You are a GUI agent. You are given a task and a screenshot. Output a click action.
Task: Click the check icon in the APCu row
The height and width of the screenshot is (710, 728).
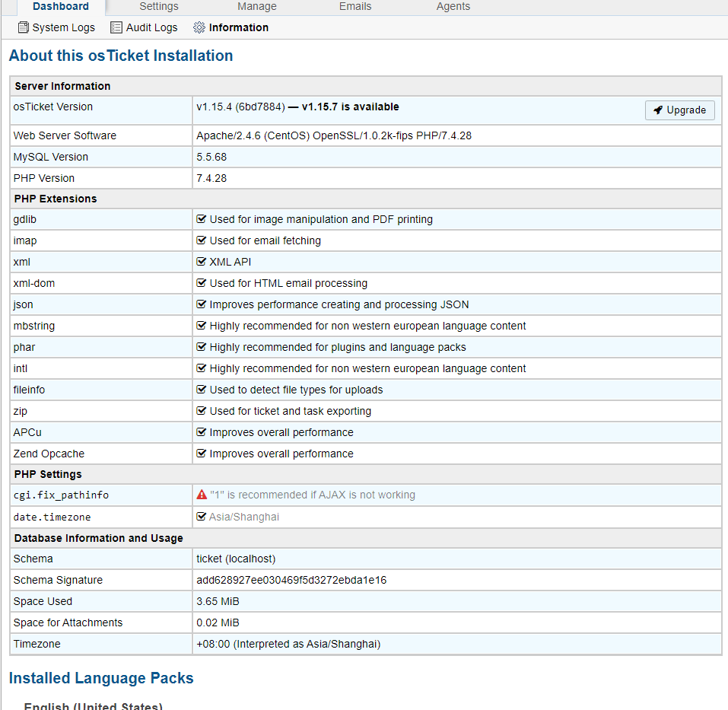201,432
